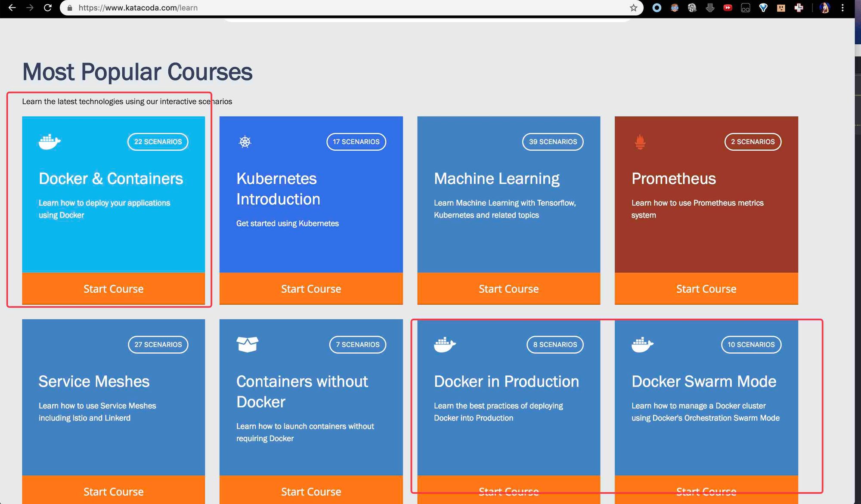The width and height of the screenshot is (861, 504).
Task: Click the video downloader film reel extension icon
Action: coord(692,8)
